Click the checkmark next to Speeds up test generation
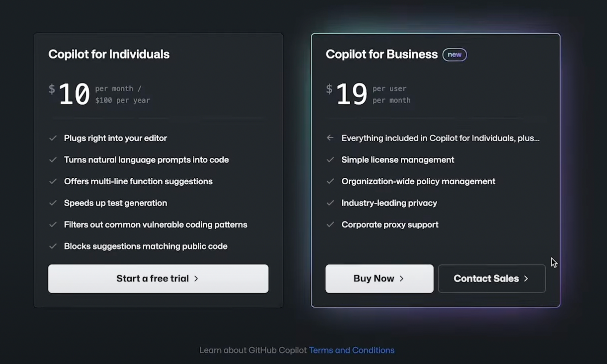 coord(53,203)
